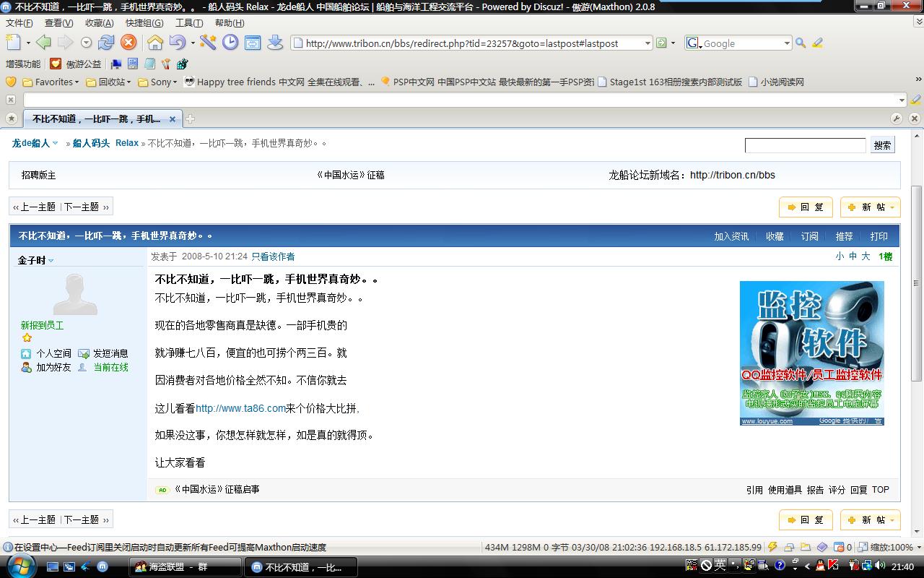Viewport: 924px width, 578px height.
Task: Click the paint brushes plugin icon
Action: click(166, 64)
